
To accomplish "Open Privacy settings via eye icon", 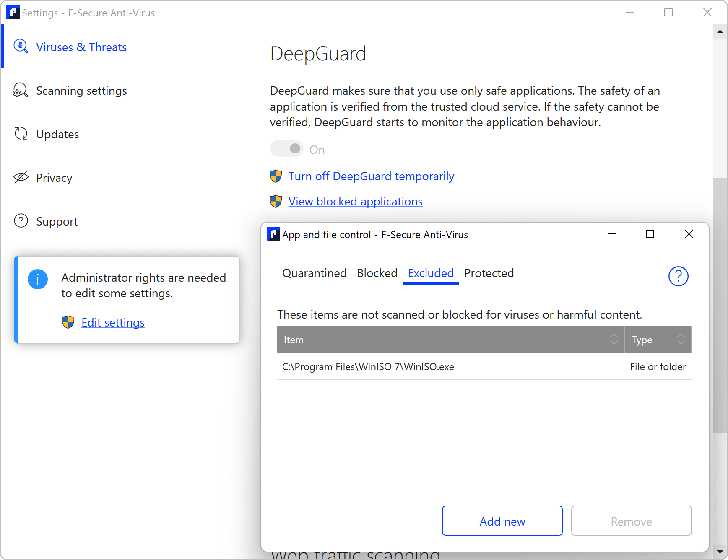I will click(21, 177).
